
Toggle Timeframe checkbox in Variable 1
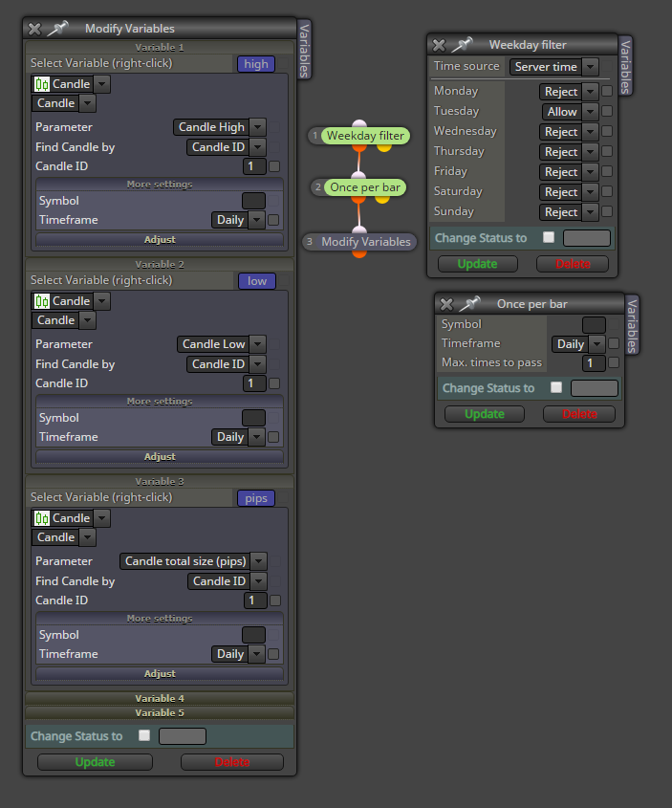pyautogui.click(x=273, y=220)
